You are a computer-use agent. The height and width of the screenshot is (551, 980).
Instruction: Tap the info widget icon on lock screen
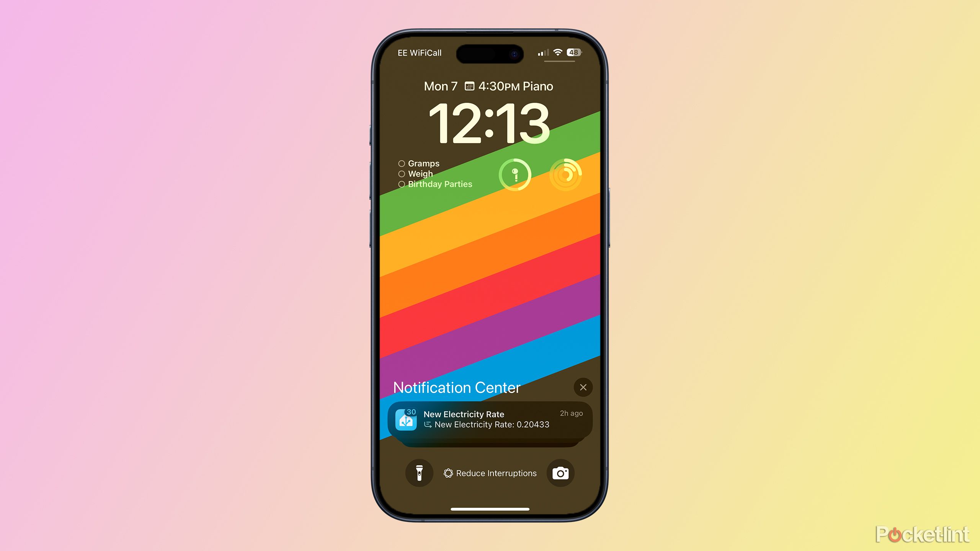[515, 175]
